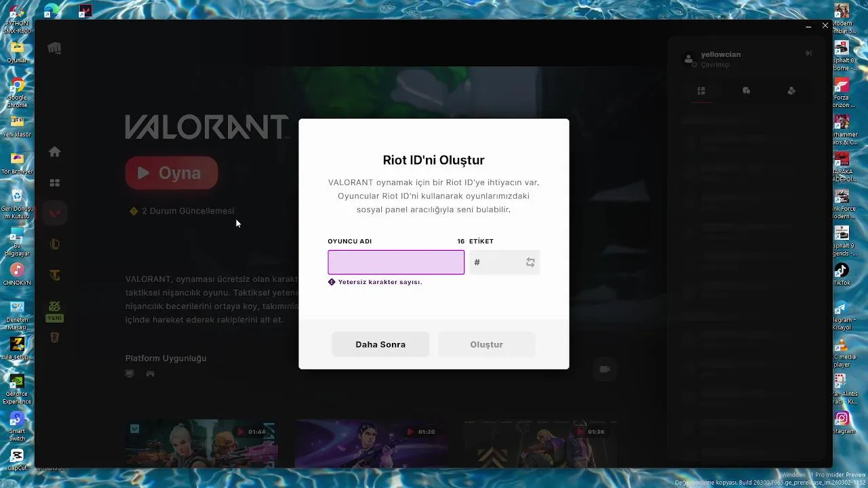Open Geri Dönüşüm Kutusu recycle bin

pyautogui.click(x=17, y=203)
